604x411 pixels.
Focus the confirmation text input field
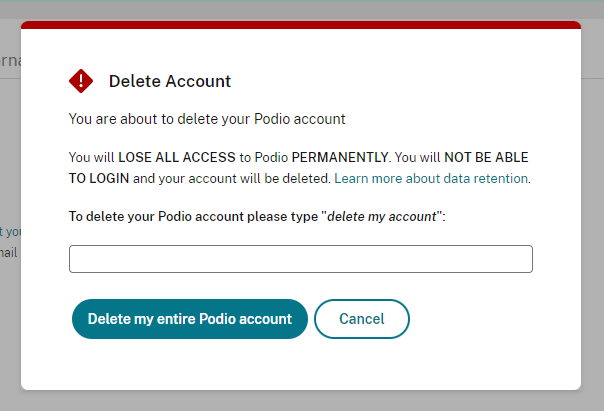point(301,259)
